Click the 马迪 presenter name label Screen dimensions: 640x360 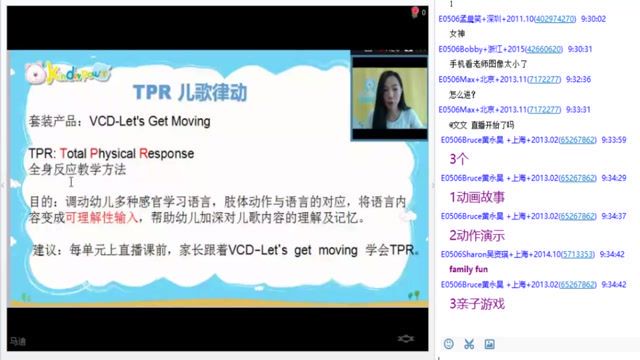[18, 341]
